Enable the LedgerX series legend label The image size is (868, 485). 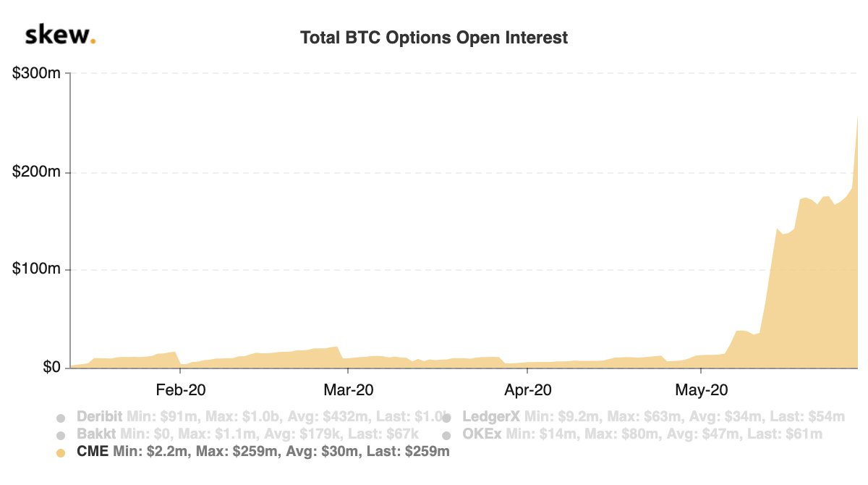click(x=491, y=417)
